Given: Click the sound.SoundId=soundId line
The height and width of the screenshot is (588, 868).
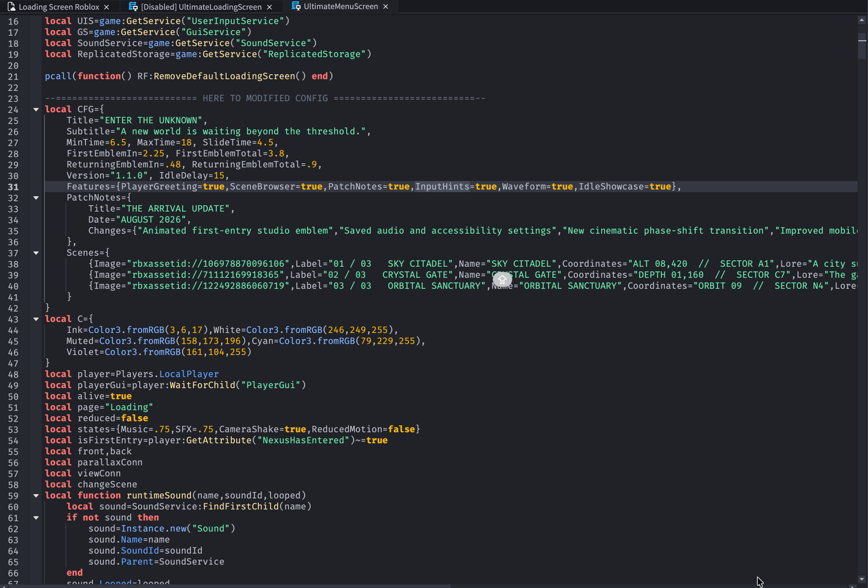Looking at the screenshot, I should [145, 550].
